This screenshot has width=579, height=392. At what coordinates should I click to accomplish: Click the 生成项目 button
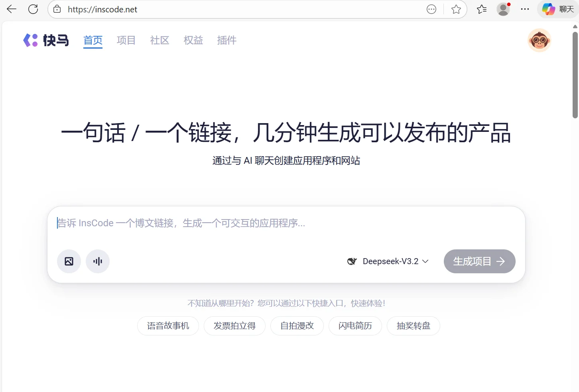click(x=479, y=261)
